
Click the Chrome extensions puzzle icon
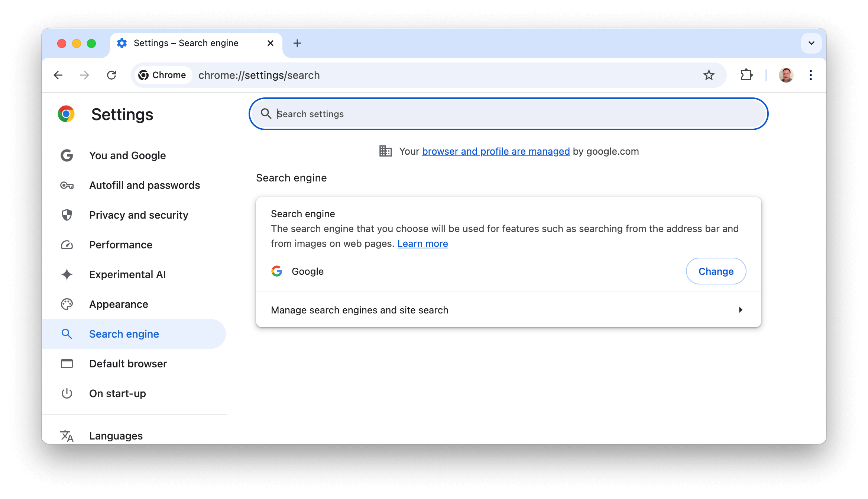point(746,75)
